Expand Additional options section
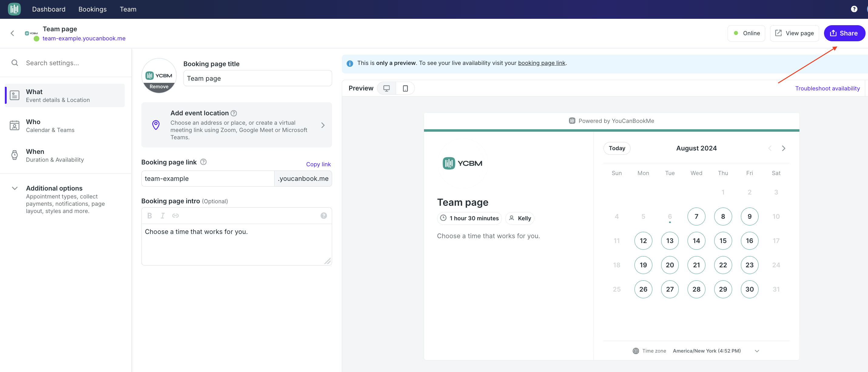 15,188
